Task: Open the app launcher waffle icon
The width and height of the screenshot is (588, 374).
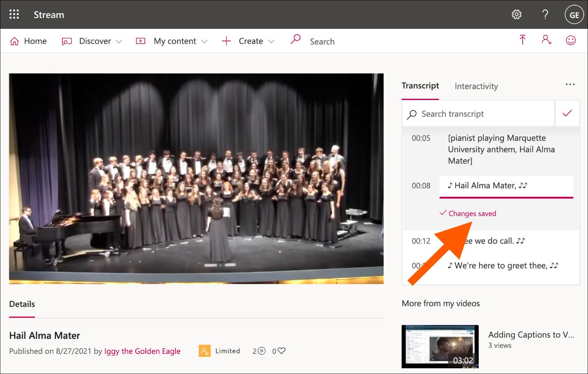Action: coord(14,15)
